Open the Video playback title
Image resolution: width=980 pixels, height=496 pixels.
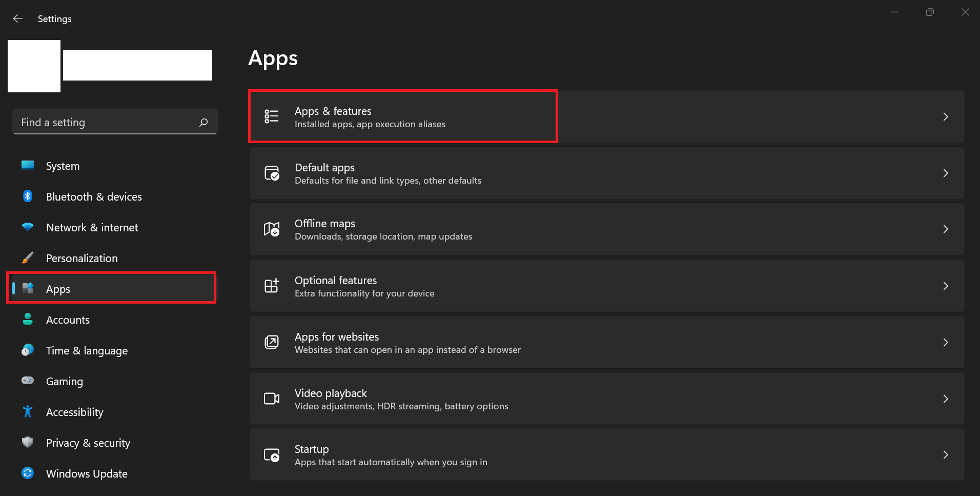click(x=331, y=393)
